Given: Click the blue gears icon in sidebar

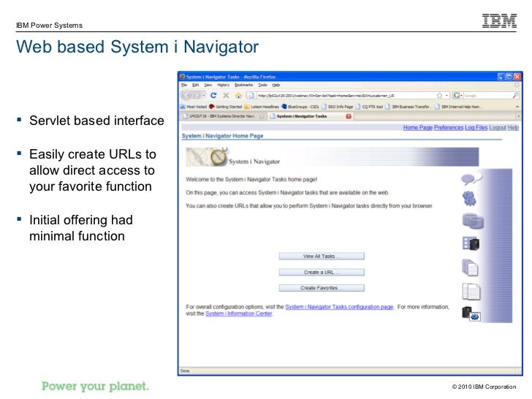Looking at the screenshot, I should click(x=470, y=198).
